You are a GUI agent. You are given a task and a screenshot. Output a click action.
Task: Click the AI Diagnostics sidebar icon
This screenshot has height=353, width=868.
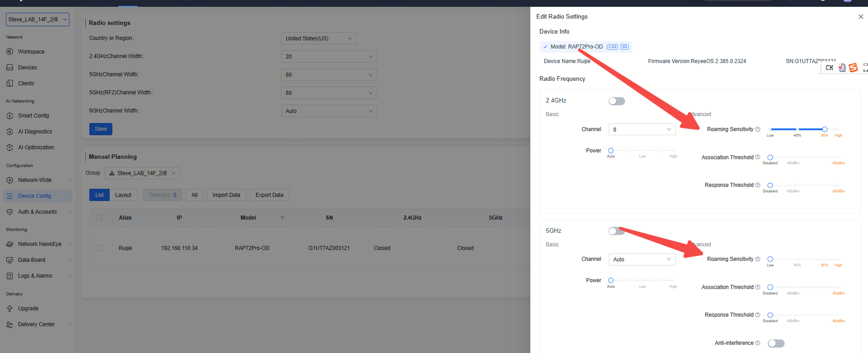(x=10, y=132)
